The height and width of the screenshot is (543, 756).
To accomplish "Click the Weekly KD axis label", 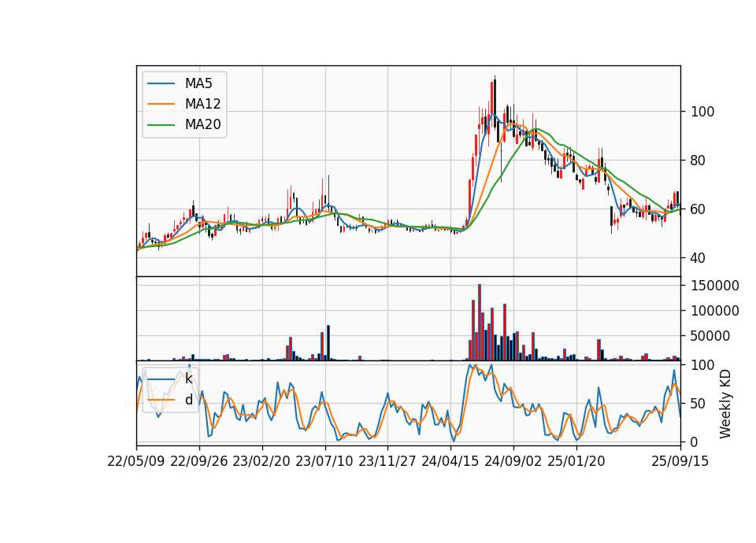I will 724,404.
